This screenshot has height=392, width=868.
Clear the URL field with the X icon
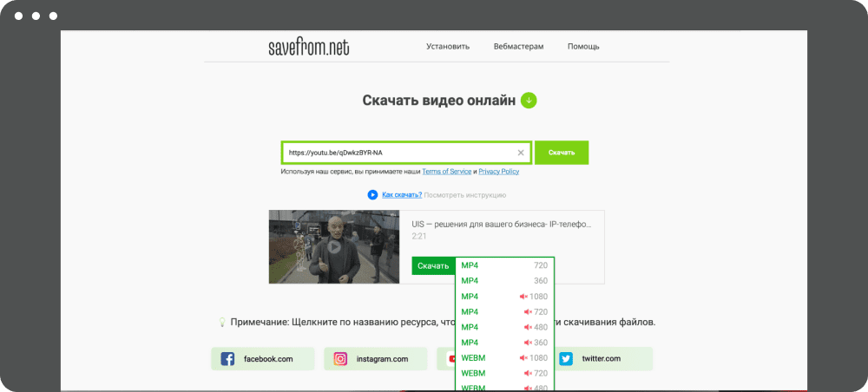click(x=520, y=153)
